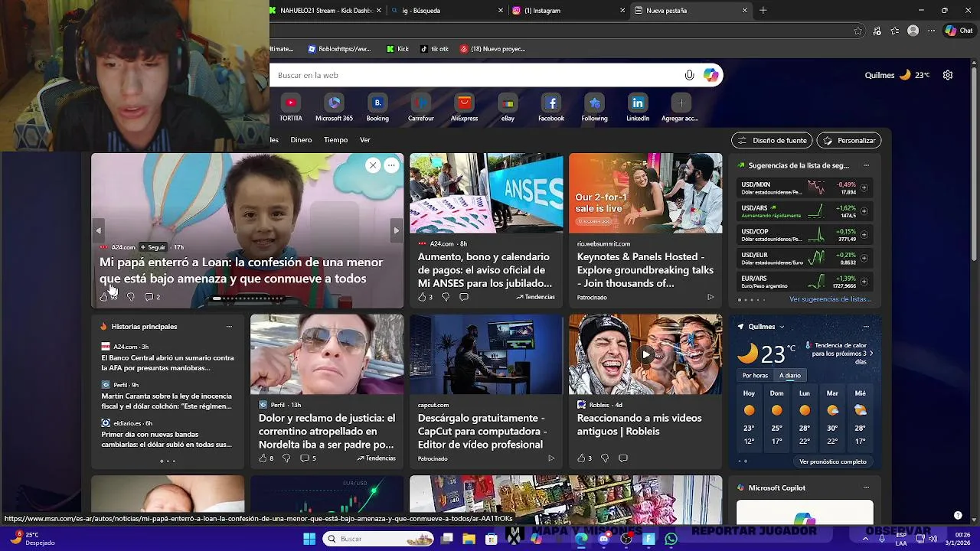Add this page to favorites star
Image resolution: width=980 pixels, height=551 pixels.
point(858,31)
